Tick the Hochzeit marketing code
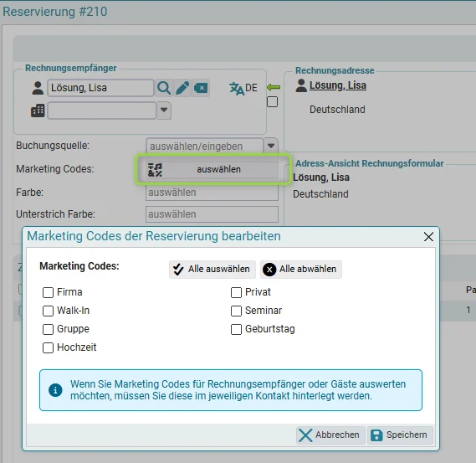 48,347
